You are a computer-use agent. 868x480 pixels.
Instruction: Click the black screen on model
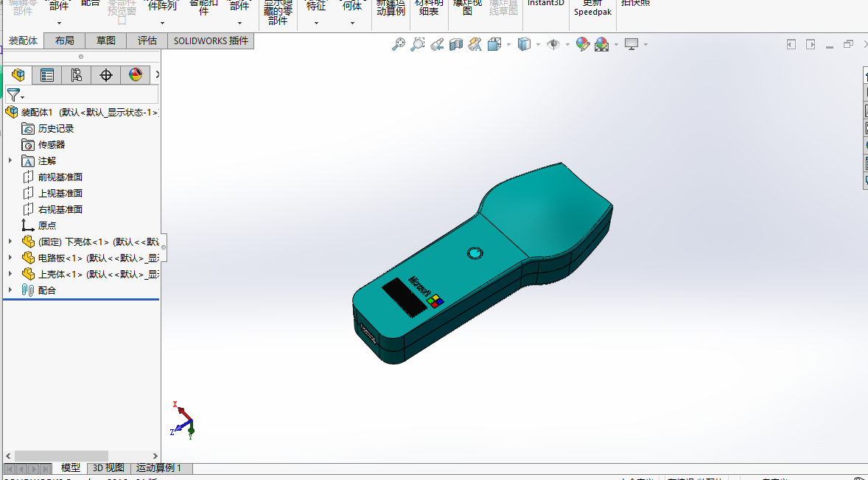click(x=404, y=297)
